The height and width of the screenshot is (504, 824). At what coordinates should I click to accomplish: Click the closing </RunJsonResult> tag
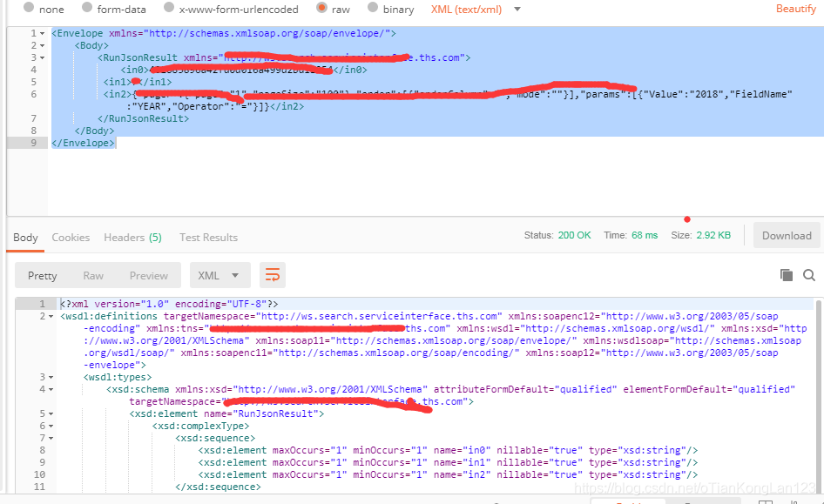(143, 118)
